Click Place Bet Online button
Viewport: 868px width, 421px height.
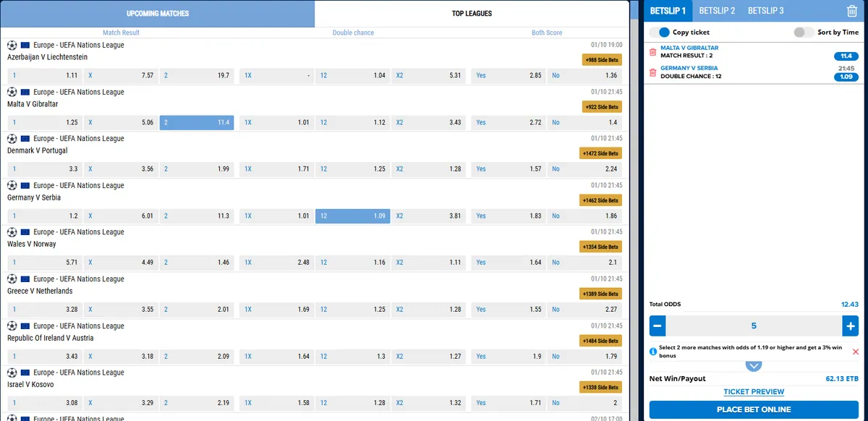(754, 410)
